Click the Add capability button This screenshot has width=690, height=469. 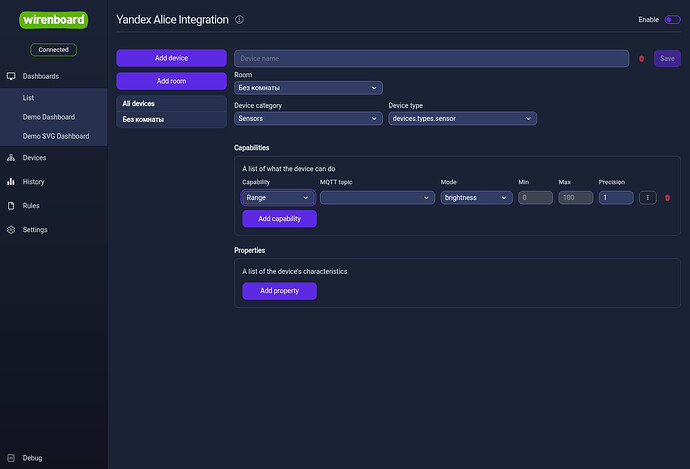tap(279, 219)
